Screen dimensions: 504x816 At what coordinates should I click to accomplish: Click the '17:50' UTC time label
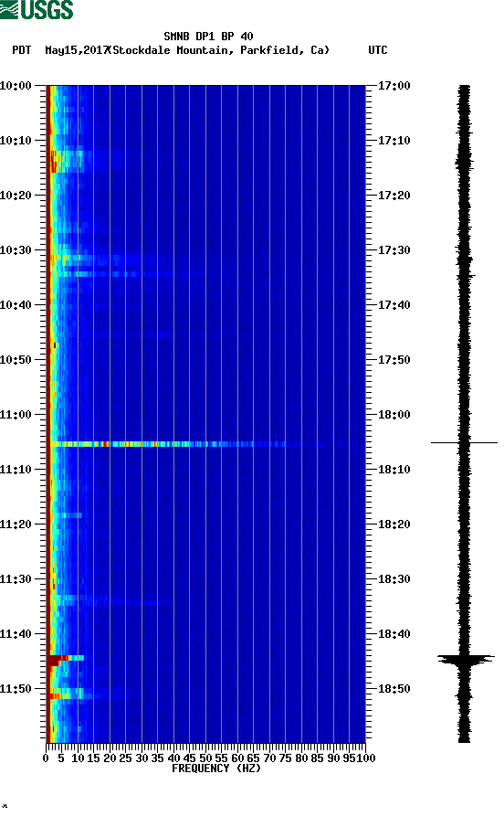point(394,360)
